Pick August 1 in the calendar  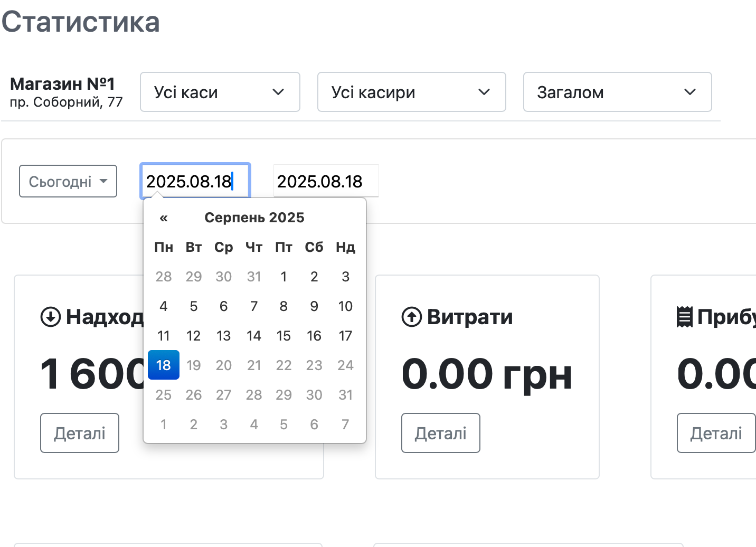pos(283,276)
